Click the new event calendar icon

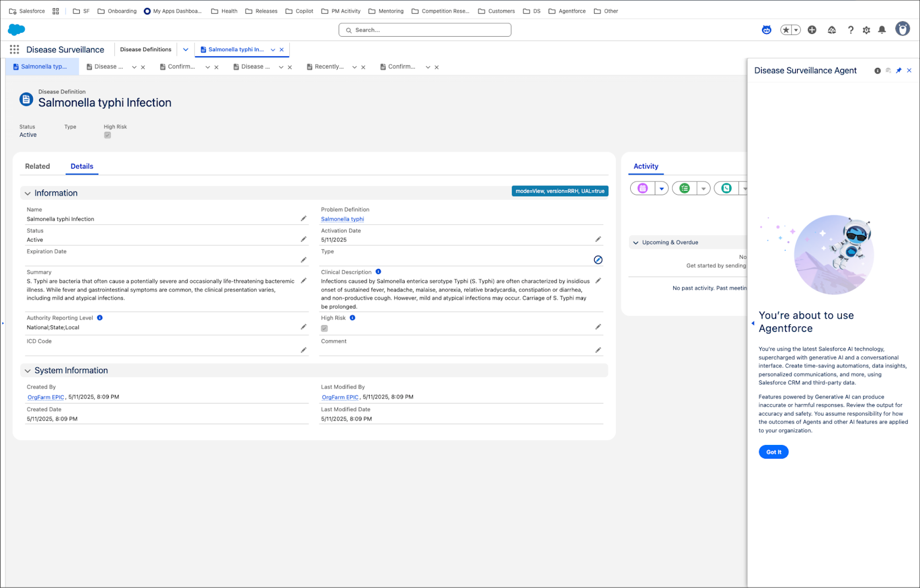point(643,189)
